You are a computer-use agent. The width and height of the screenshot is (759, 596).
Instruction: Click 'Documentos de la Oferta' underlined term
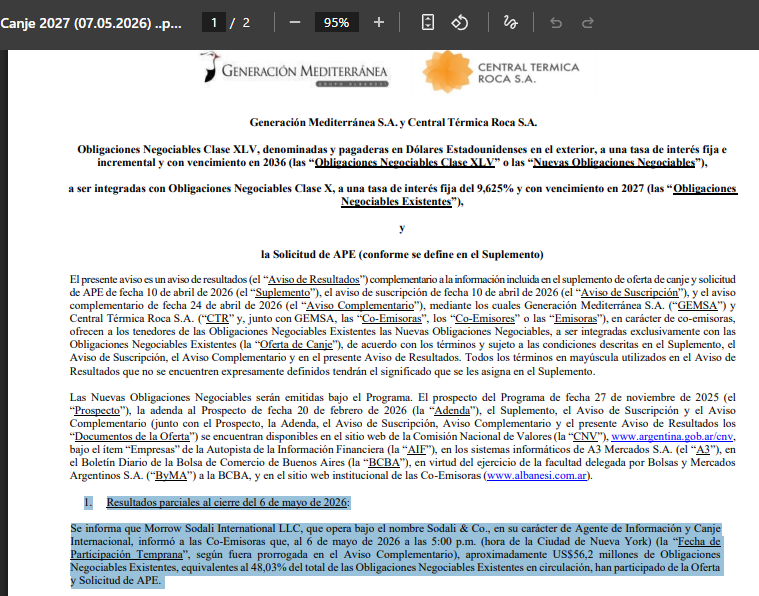(132, 436)
